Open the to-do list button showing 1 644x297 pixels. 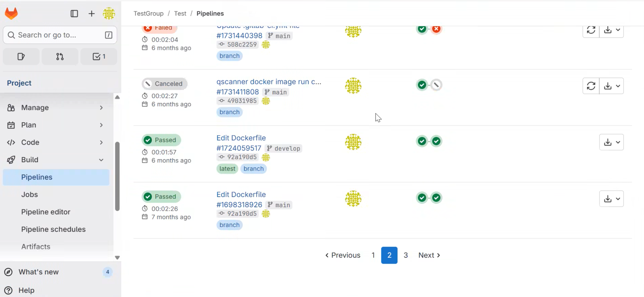98,56
